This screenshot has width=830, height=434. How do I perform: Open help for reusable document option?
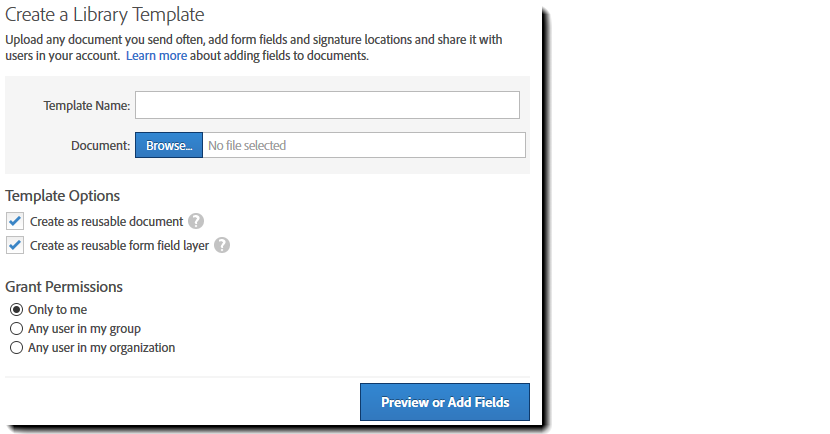coord(196,221)
